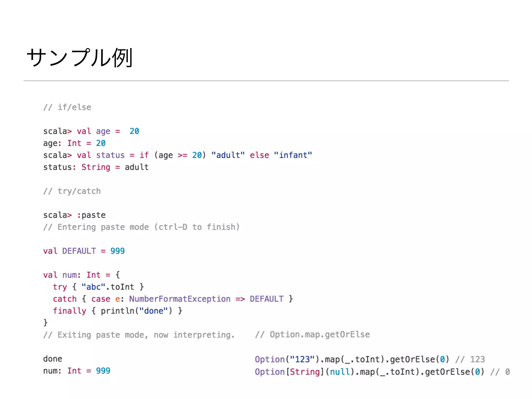Click the 'num: Int = 999' output
The image size is (532, 399).
77,371
